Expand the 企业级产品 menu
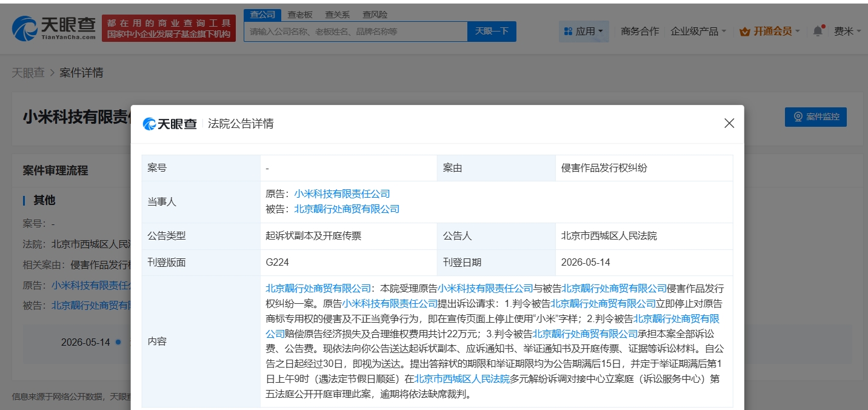This screenshot has width=868, height=410. (x=698, y=31)
